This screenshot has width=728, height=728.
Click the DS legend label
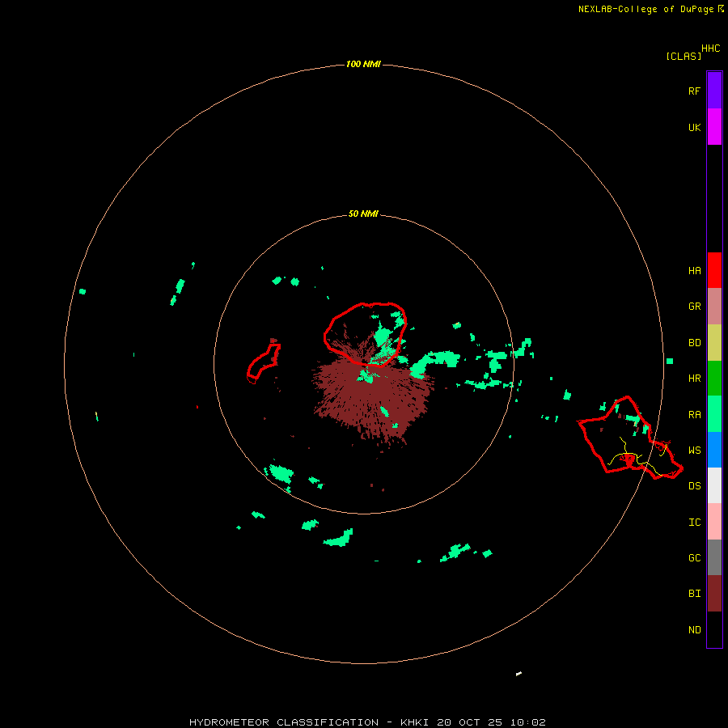click(x=694, y=485)
